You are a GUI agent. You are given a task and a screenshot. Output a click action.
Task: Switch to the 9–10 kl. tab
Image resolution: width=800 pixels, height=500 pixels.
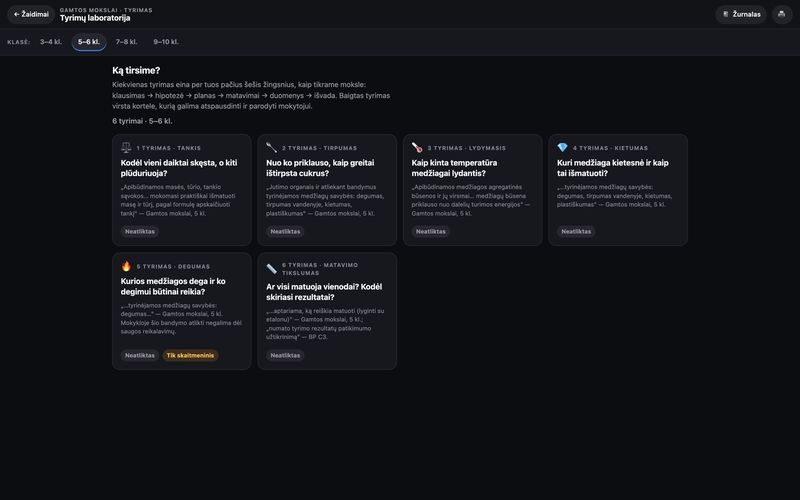(166, 42)
